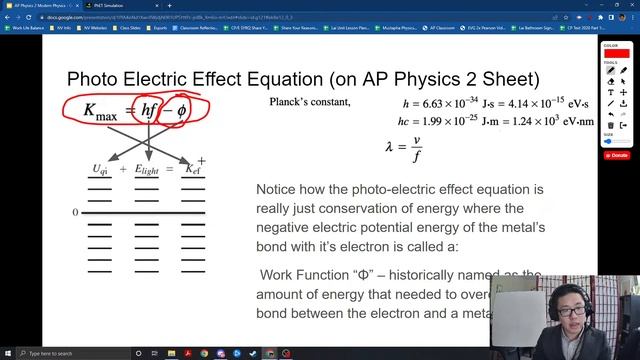Open Share Your Reasons bookmark
Image resolution: width=640 pixels, height=360 pixels.
(x=296, y=28)
